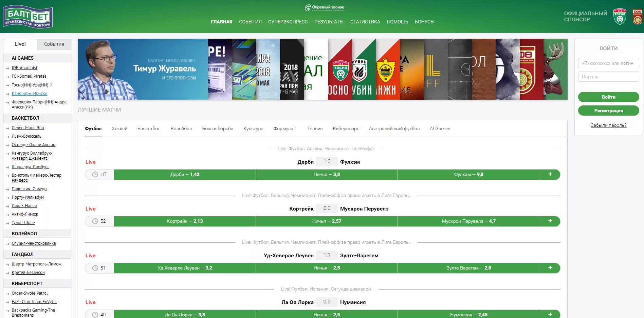
Task: Open the Бонусы menu item
Action: (425, 22)
